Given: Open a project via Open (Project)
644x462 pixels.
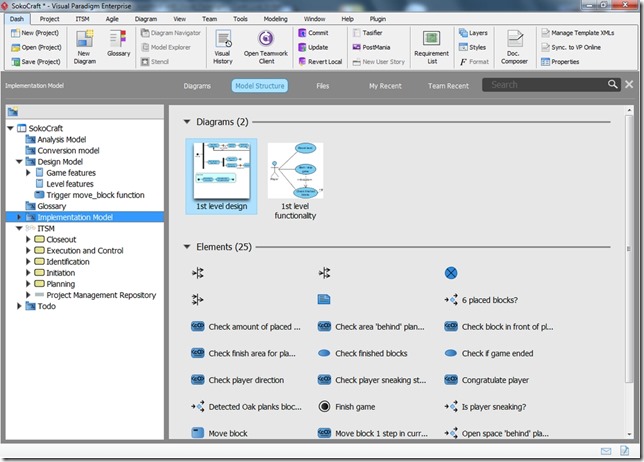Looking at the screenshot, I should [36, 47].
